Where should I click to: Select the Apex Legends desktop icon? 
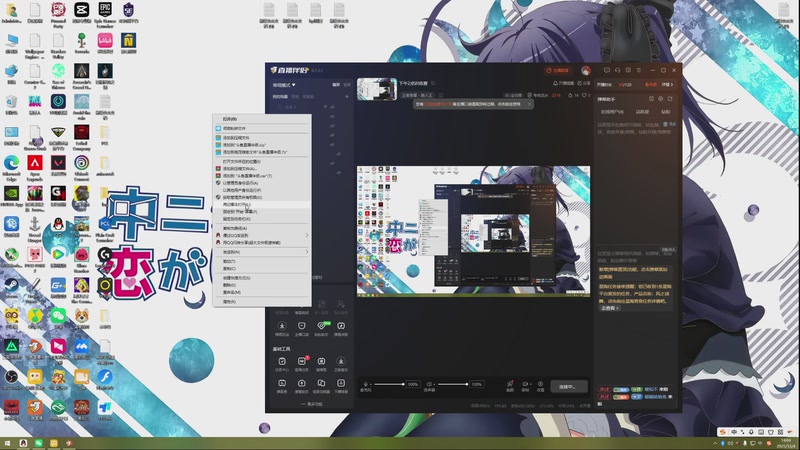[35, 168]
